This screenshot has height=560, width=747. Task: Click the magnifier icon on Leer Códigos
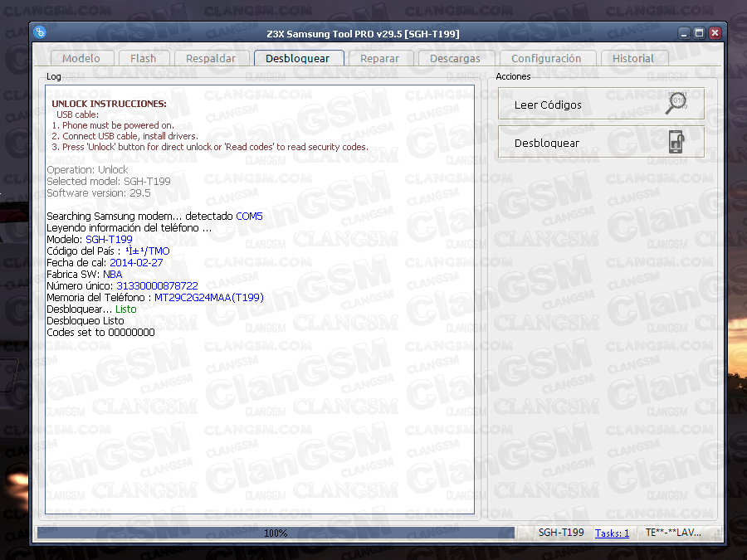click(676, 104)
